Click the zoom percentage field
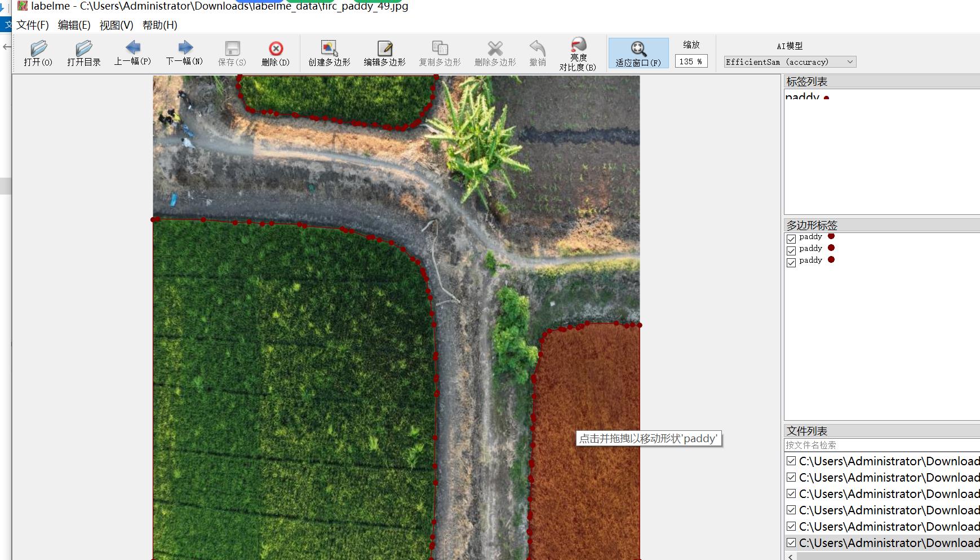Viewport: 980px width, 560px height. (x=691, y=61)
